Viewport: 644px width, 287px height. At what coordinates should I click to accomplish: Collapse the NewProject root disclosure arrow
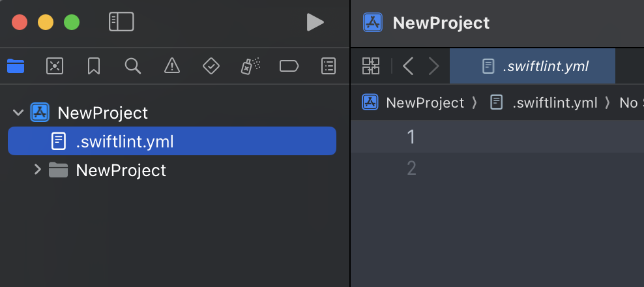pos(18,113)
